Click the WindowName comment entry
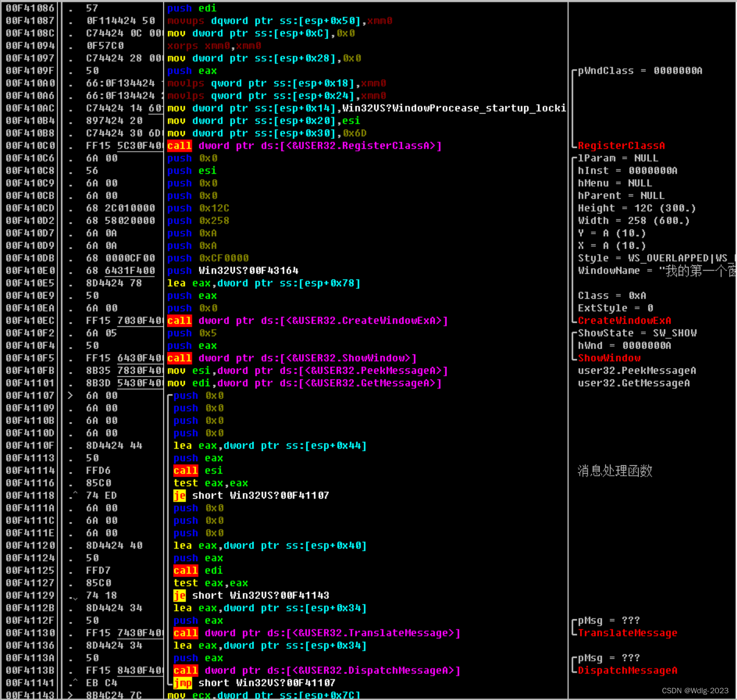Image resolution: width=737 pixels, height=700 pixels. [657, 271]
